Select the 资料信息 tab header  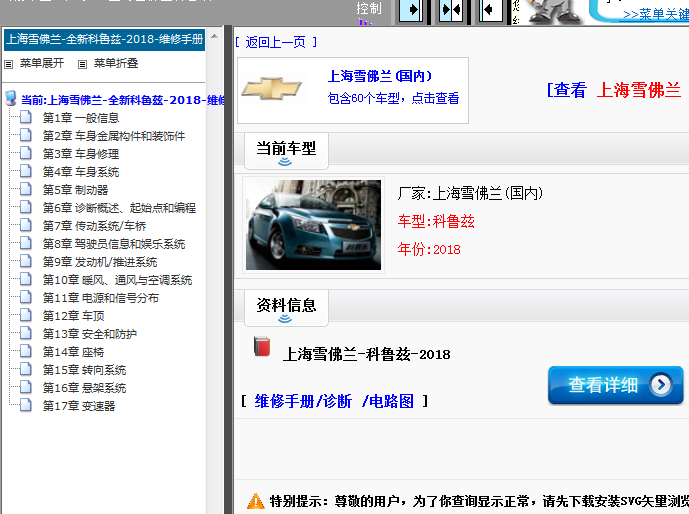(x=286, y=308)
